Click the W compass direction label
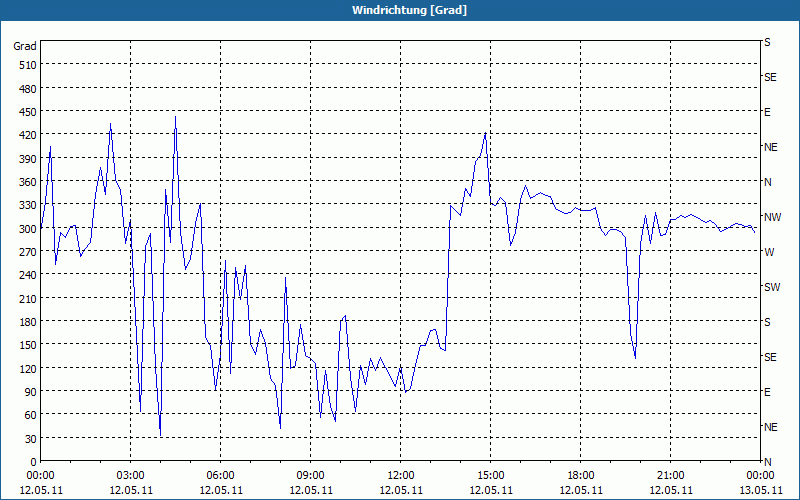 [x=769, y=252]
